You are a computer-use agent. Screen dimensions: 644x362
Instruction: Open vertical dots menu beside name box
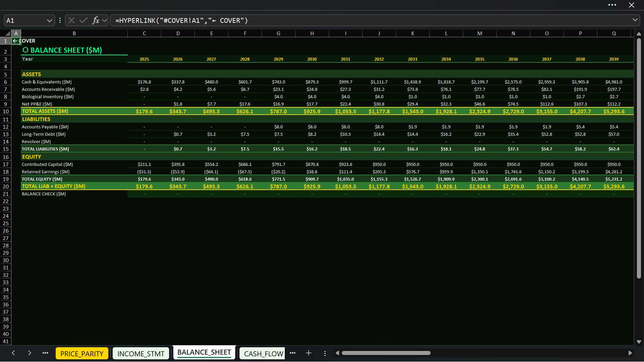pyautogui.click(x=60, y=20)
